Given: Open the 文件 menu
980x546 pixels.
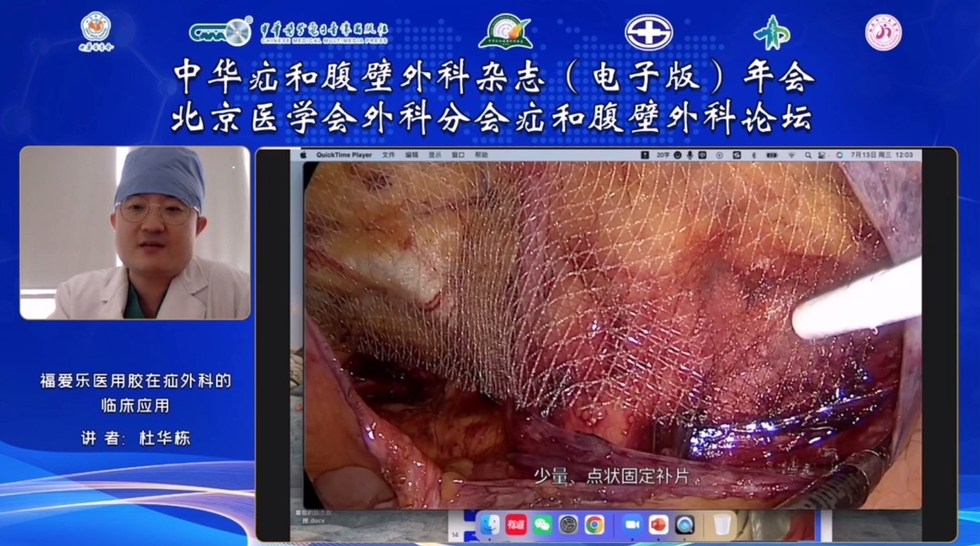Looking at the screenshot, I should point(389,155).
